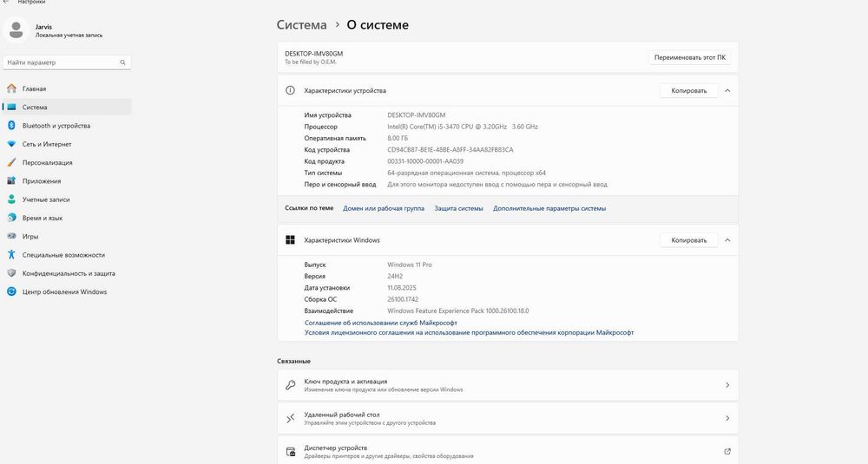The image size is (868, 464).
Task: Open Дополнительные параметры системы link
Action: [549, 208]
